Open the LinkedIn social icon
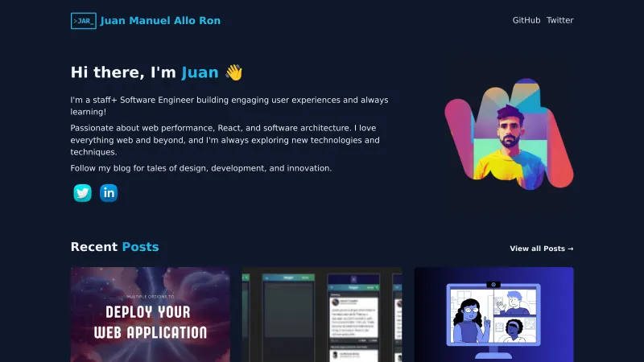 point(109,193)
